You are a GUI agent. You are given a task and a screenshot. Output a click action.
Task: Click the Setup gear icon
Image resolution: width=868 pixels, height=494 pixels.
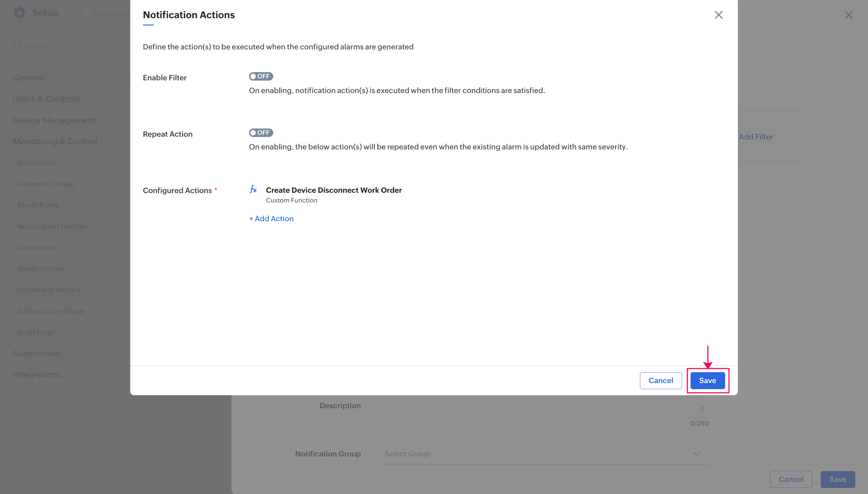click(19, 12)
